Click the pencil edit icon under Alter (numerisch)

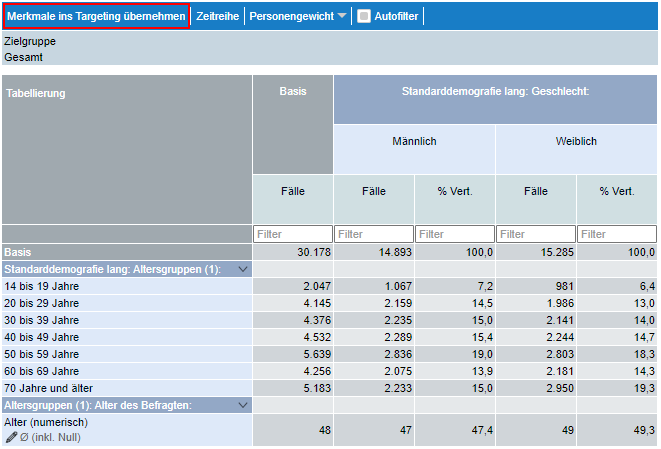(12, 437)
